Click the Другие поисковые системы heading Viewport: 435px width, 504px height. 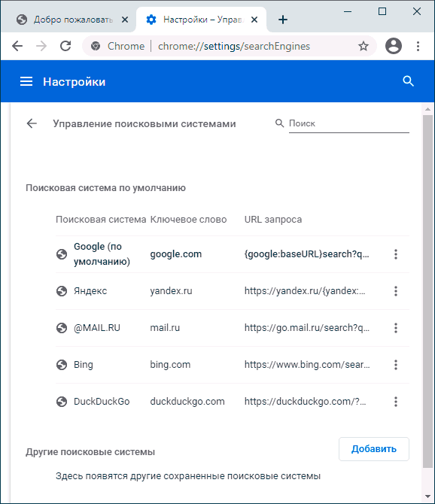pos(90,452)
